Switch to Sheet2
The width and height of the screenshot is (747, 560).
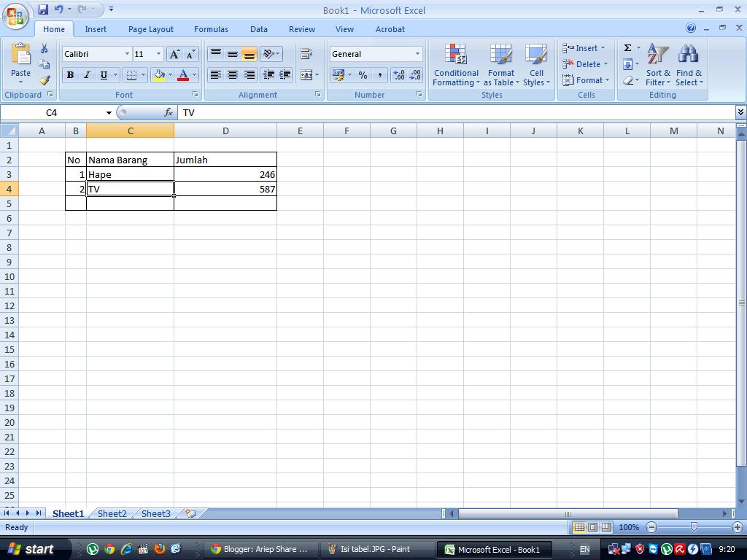point(112,513)
